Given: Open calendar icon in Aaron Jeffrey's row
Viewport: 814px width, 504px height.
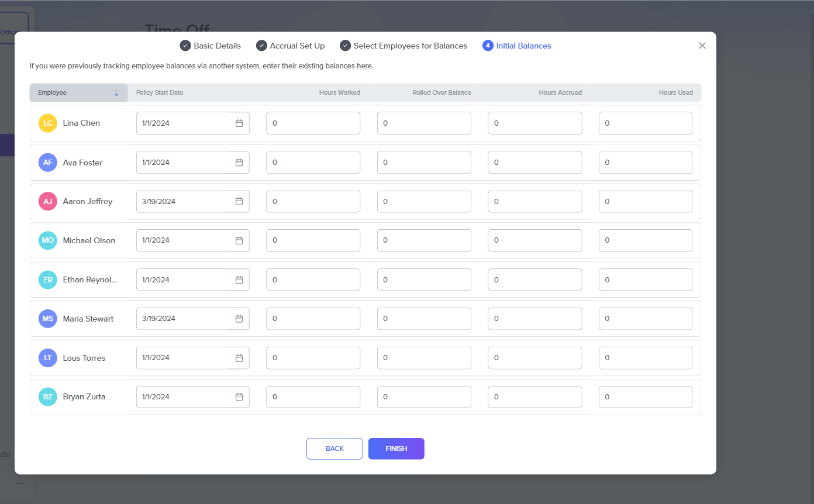Looking at the screenshot, I should [239, 202].
